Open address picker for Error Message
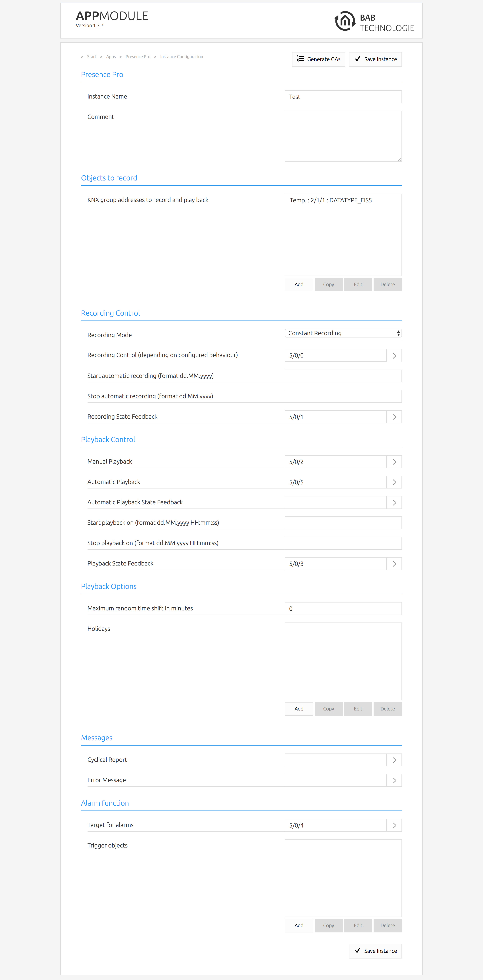The height and width of the screenshot is (980, 483). [394, 780]
